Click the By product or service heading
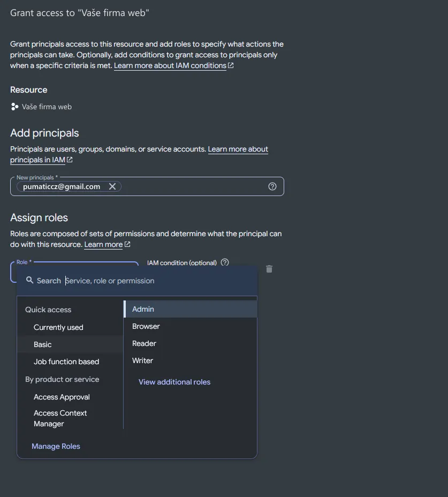This screenshot has height=497, width=448. pyautogui.click(x=62, y=379)
